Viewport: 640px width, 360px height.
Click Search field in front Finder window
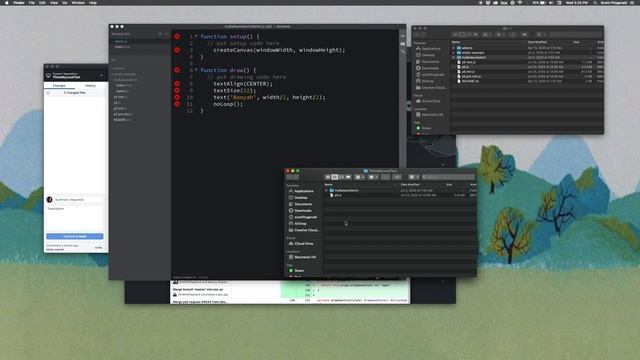tap(448, 177)
